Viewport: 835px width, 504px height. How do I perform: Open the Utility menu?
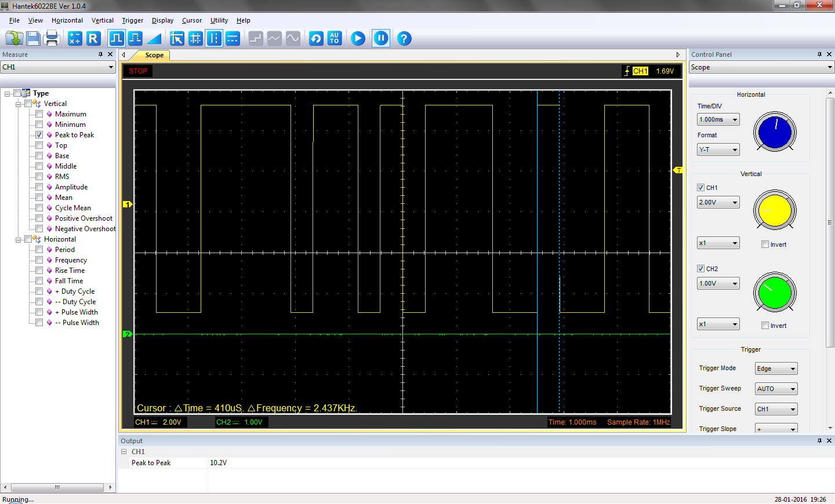click(219, 20)
